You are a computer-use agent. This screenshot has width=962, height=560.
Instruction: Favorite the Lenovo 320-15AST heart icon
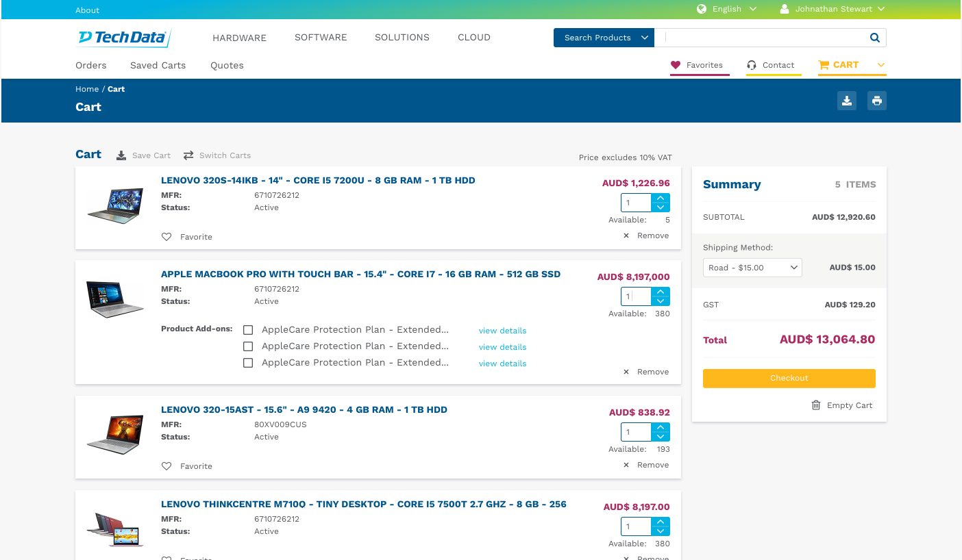[x=166, y=466]
